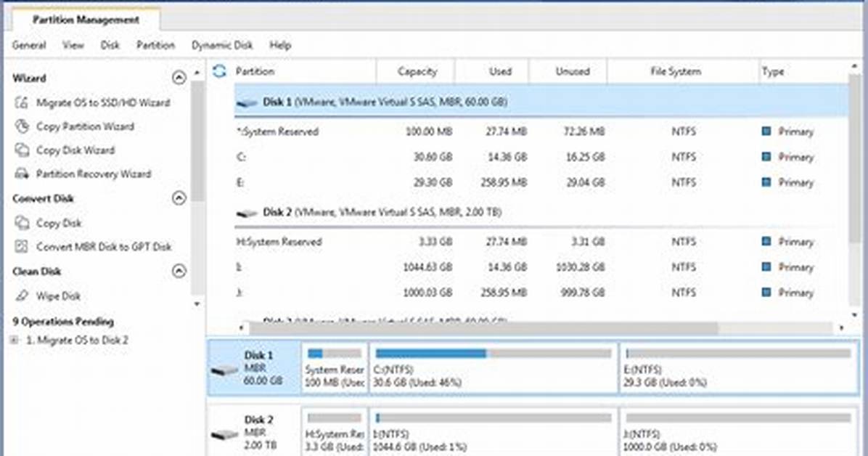The height and width of the screenshot is (456, 868).
Task: Select E:(NTFS) block in Disk 1 map
Action: pyautogui.click(x=739, y=368)
